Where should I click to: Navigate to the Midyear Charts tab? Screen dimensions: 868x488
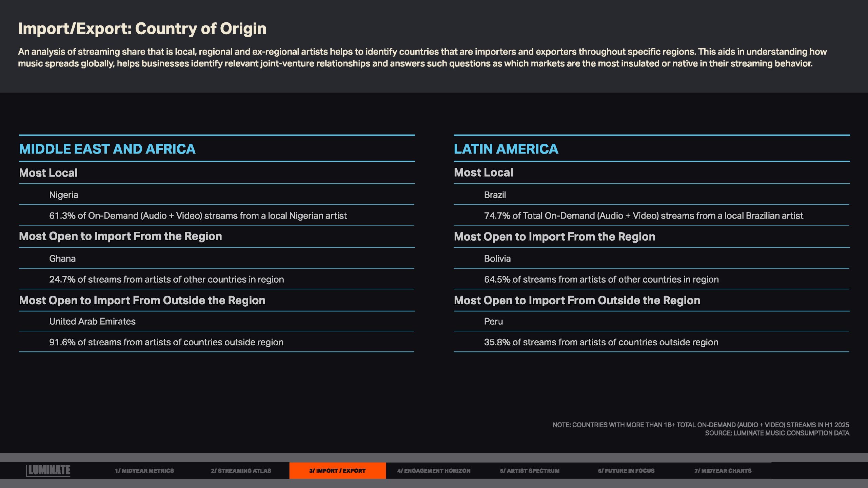pos(723,471)
